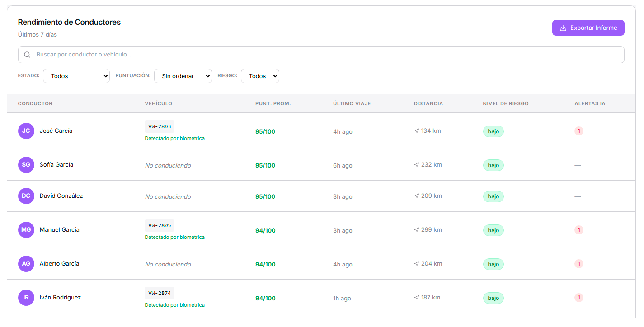This screenshot has height=327, width=644.
Task: Open the Estado filter dropdown
Action: pyautogui.click(x=76, y=76)
